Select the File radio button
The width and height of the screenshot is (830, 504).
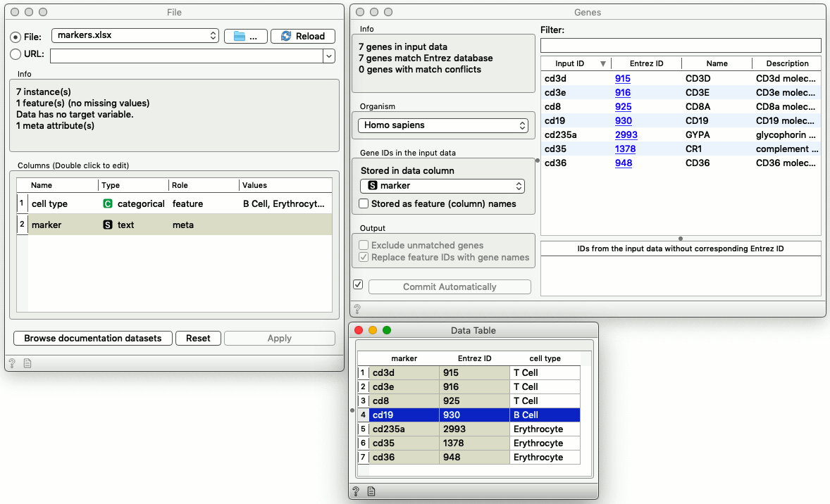coord(16,37)
